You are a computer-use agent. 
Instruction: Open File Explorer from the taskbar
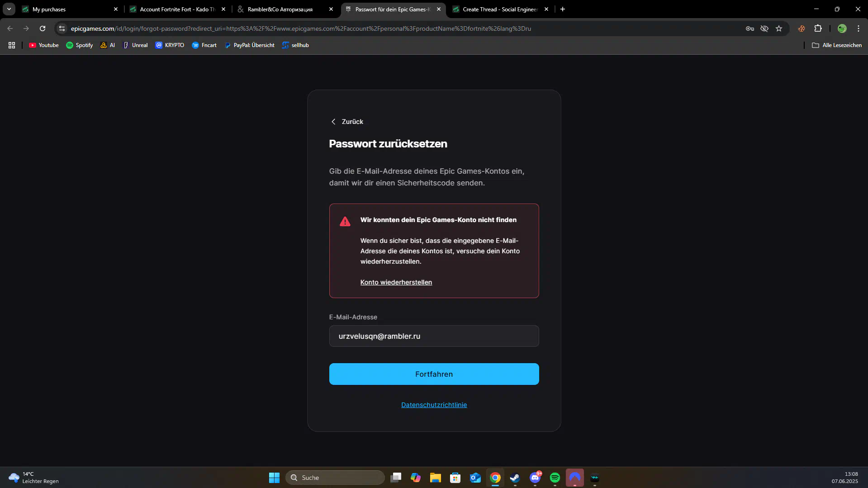(436, 478)
